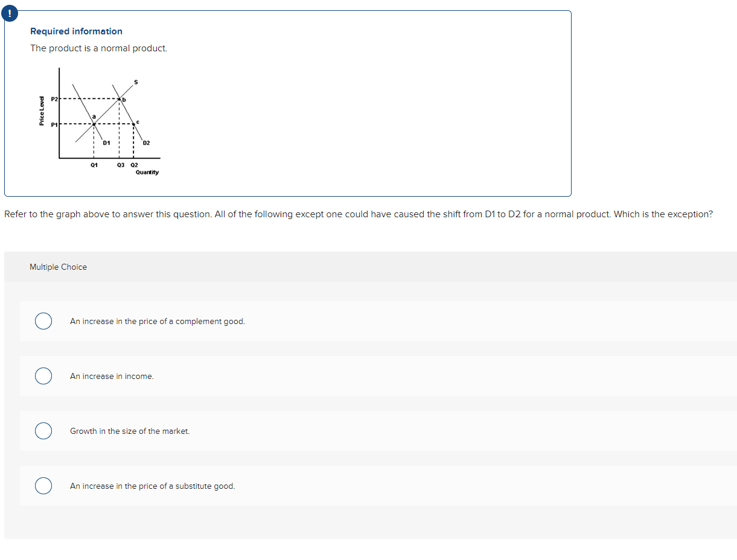Click point b on the graph
The image size is (737, 560).
coord(123,99)
